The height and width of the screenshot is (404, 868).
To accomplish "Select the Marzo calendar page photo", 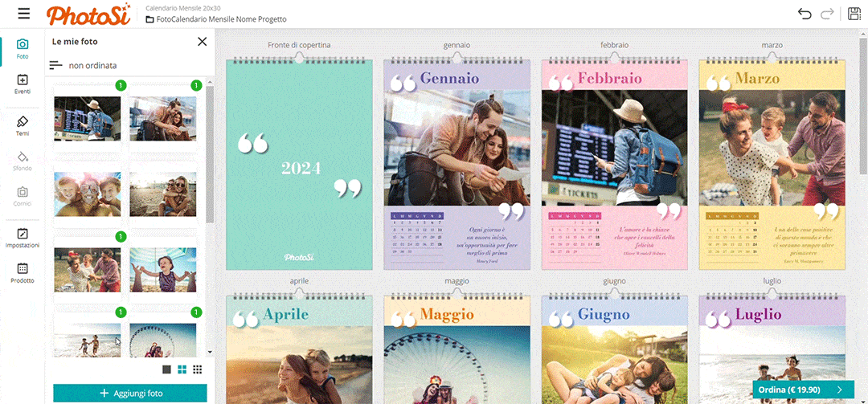I will click(772, 148).
